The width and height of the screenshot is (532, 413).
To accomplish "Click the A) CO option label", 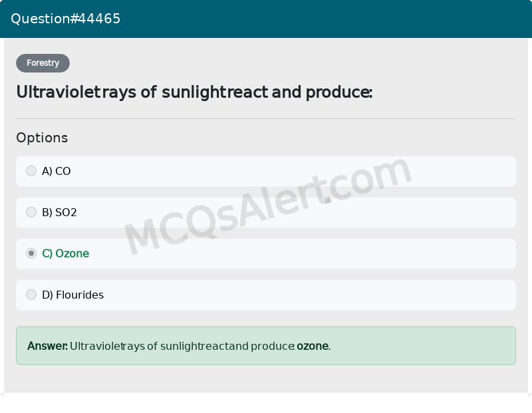I will [57, 171].
